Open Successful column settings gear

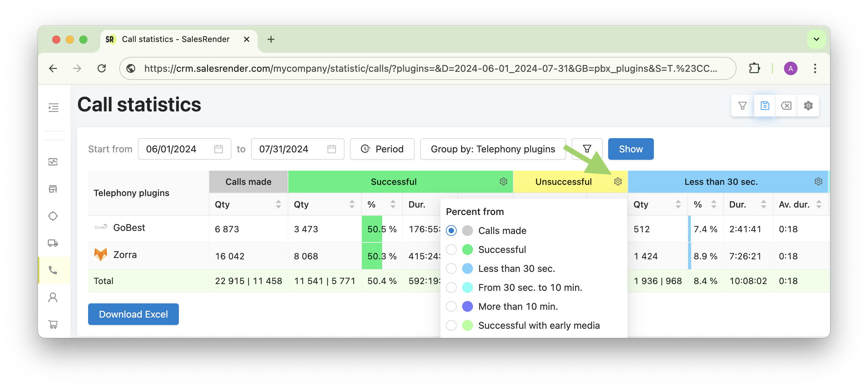503,181
